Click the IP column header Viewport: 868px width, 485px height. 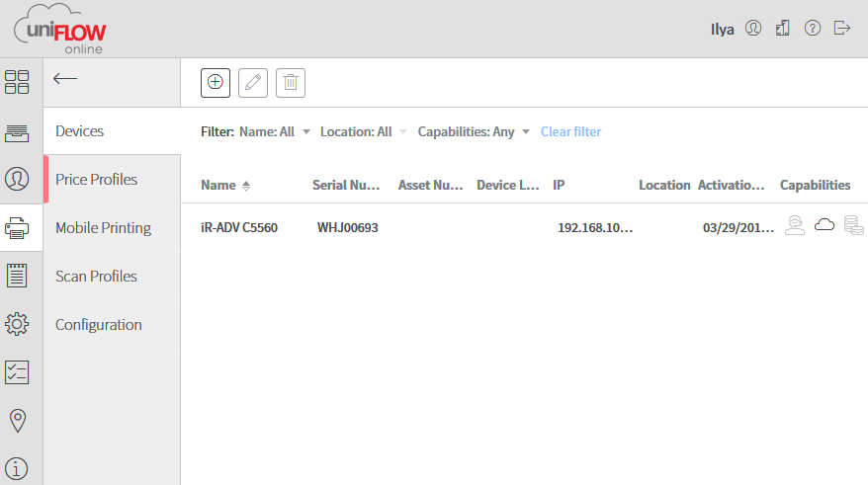click(559, 185)
